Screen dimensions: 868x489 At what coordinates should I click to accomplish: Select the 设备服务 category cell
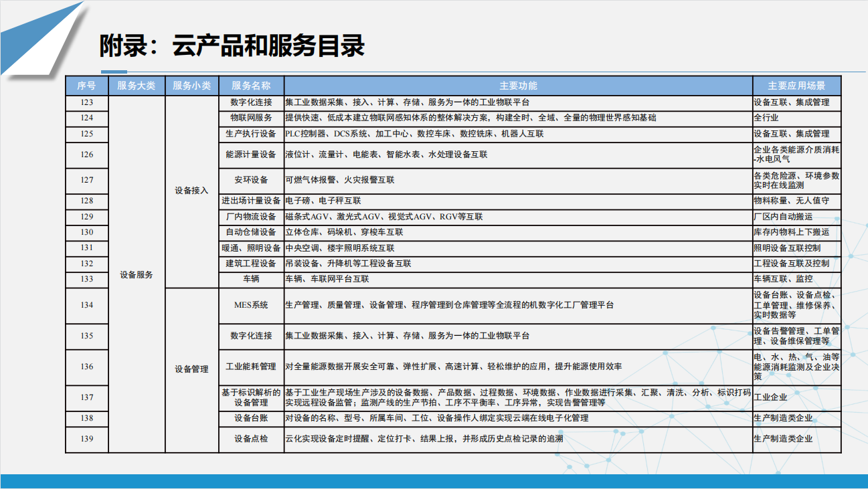[136, 274]
